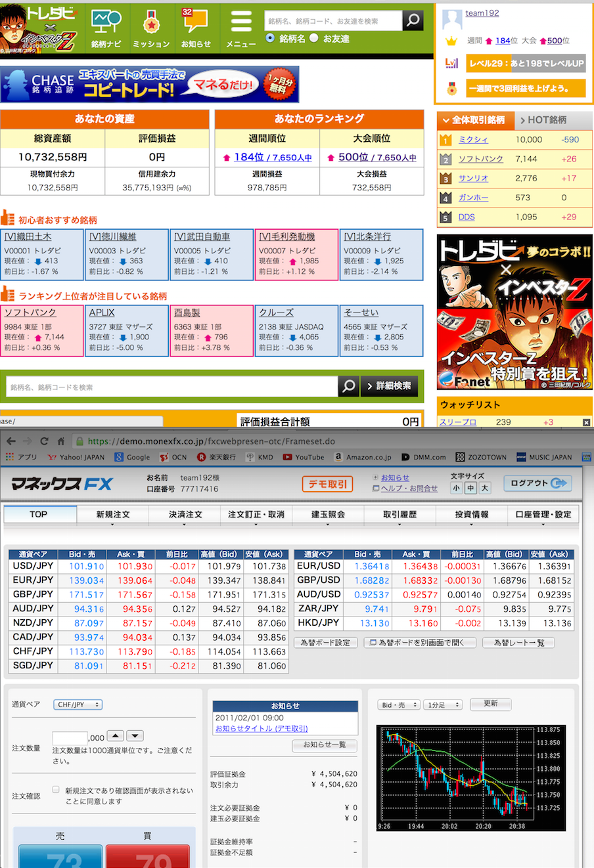Expand the 全体取引銘柄 tab chevron
Image resolution: width=594 pixels, height=868 pixels.
pyautogui.click(x=446, y=120)
